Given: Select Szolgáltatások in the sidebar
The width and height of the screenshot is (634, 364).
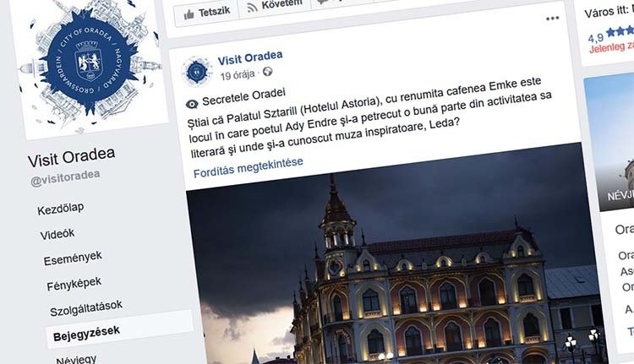Looking at the screenshot, I should (x=86, y=308).
